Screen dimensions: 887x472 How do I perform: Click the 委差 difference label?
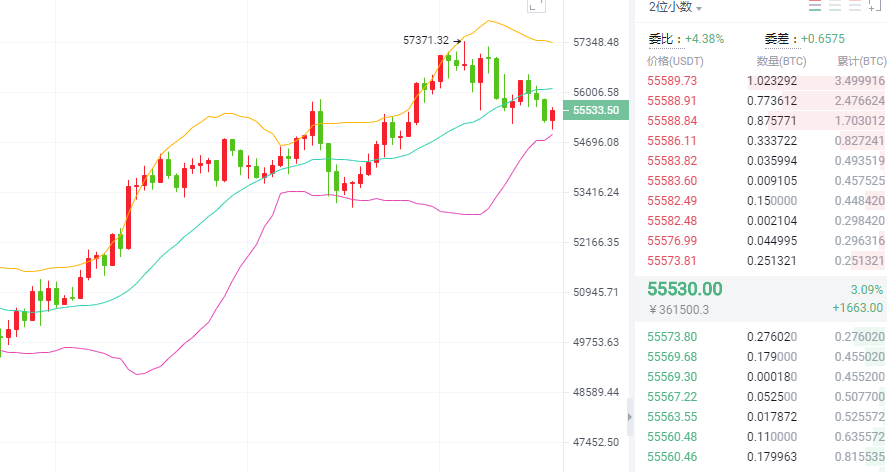tap(778, 39)
